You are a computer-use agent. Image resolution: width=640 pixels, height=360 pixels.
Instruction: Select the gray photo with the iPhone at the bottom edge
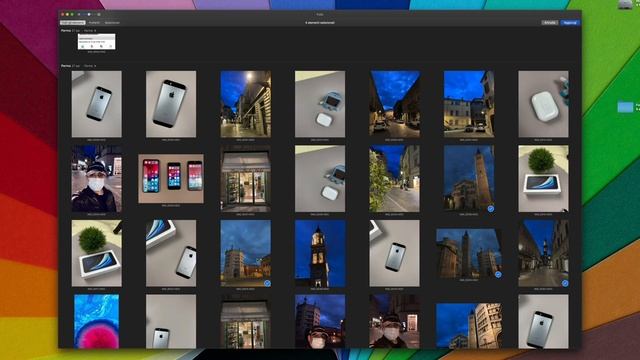171,321
